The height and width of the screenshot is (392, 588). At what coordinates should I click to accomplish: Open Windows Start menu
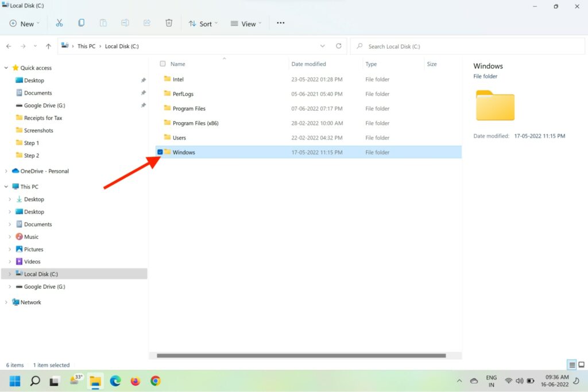click(15, 381)
